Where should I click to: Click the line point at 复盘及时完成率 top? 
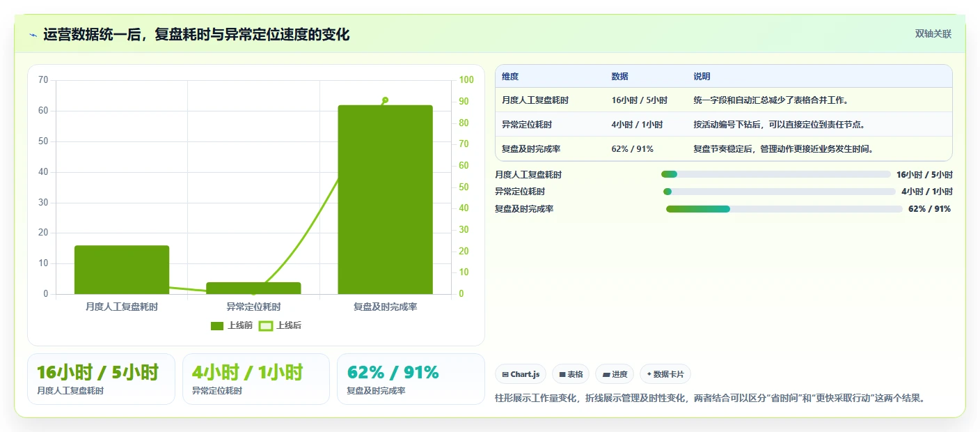385,100
